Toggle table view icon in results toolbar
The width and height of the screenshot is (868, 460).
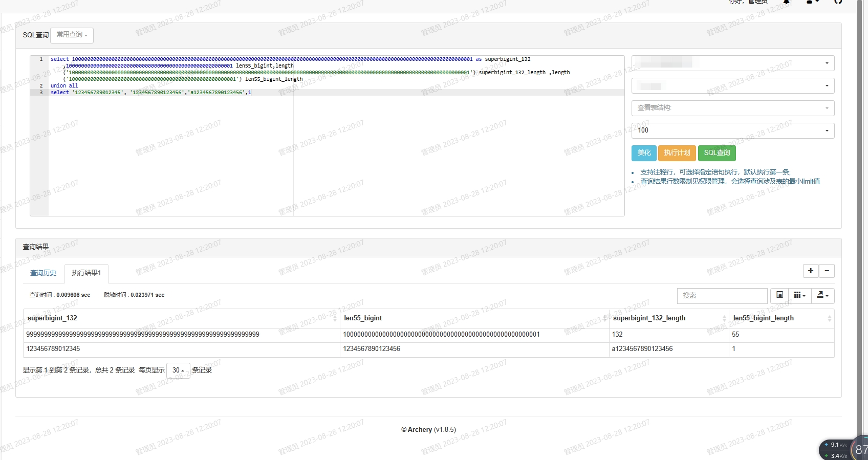tap(779, 295)
